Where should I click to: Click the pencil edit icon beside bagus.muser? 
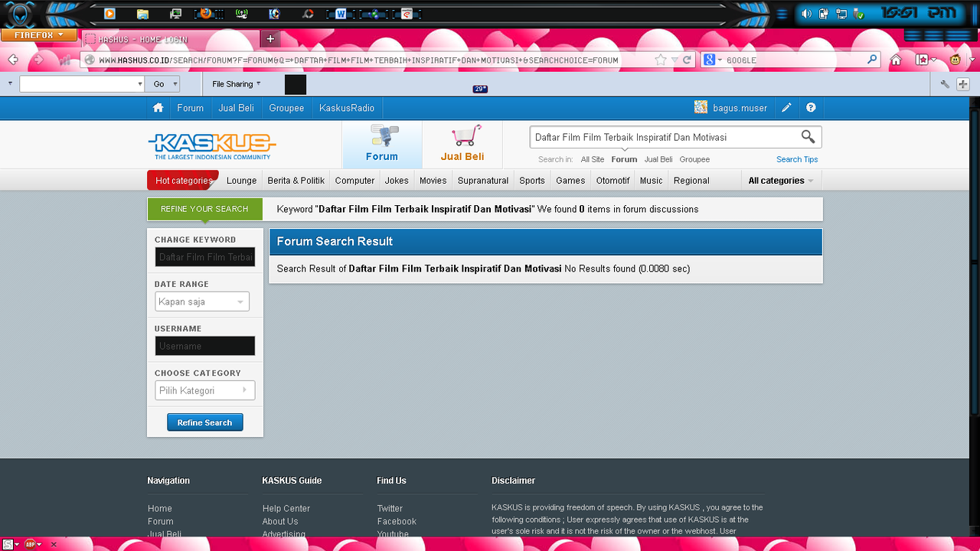[x=786, y=108]
